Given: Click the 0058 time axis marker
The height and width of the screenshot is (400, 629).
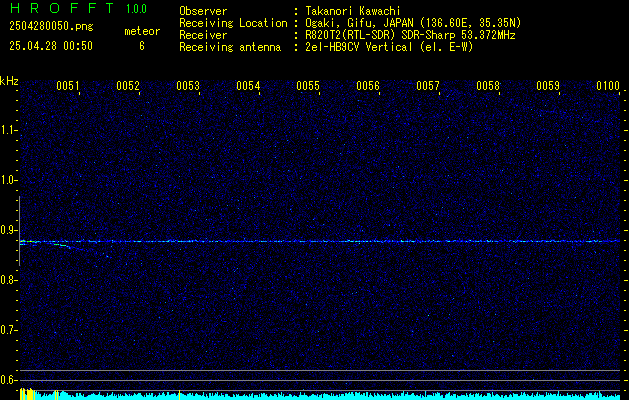Looking at the screenshot, I should tap(488, 86).
